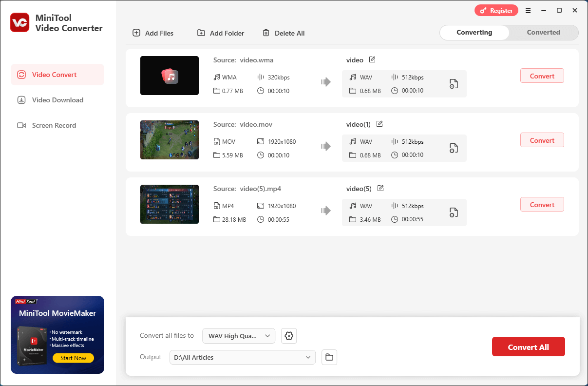Click the '00:00:55' source duration of video(5).mp4
Screen dimensions: 588x386
pos(279,219)
